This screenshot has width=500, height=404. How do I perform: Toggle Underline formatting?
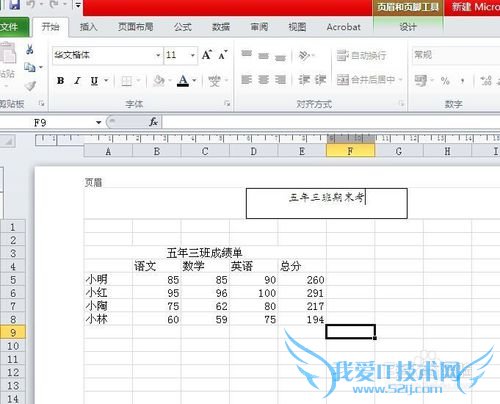[94, 81]
